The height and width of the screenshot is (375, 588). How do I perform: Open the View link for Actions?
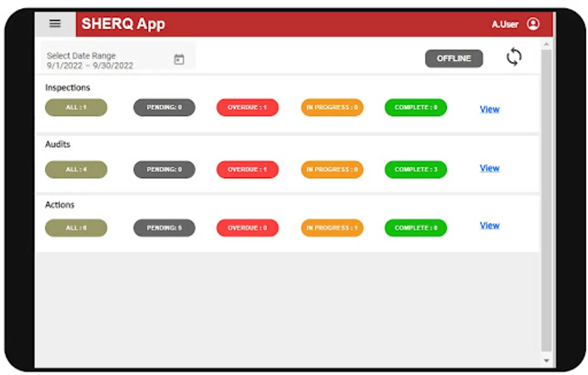[489, 225]
